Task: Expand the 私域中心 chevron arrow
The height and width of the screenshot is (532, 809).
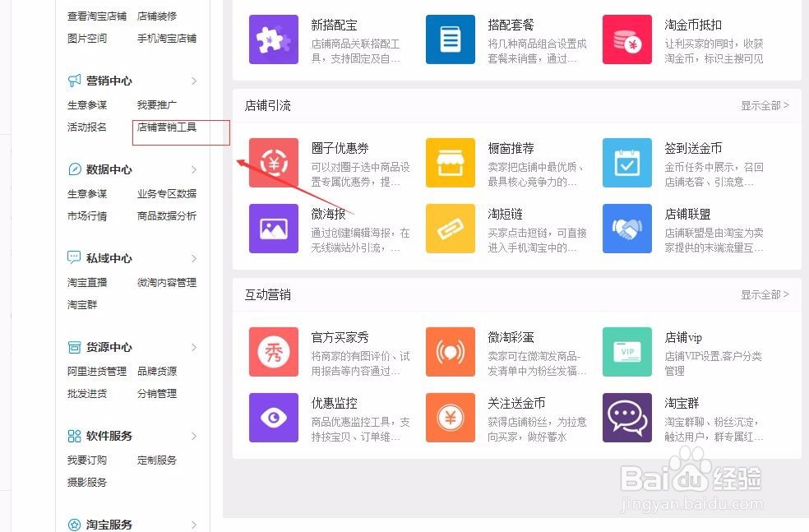Action: click(x=194, y=258)
